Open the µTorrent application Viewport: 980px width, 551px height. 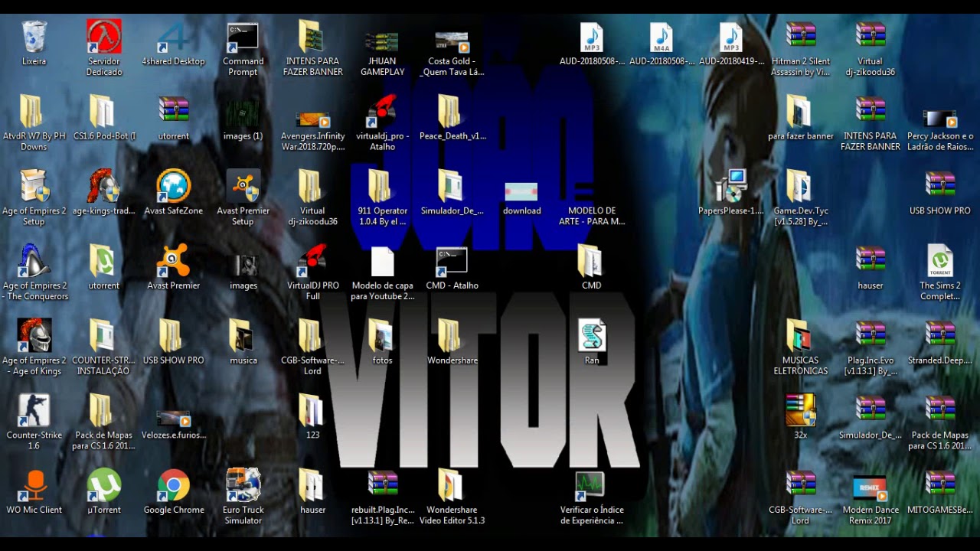(x=103, y=486)
